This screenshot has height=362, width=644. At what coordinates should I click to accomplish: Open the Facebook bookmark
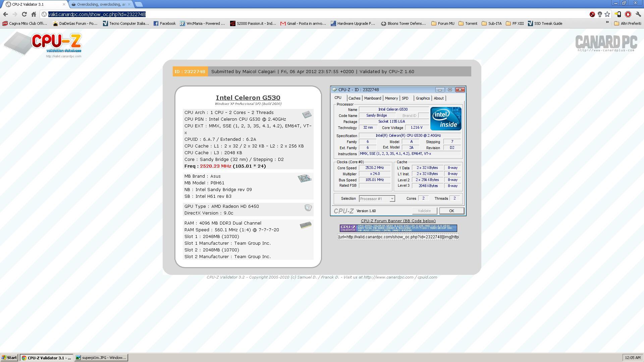(164, 23)
